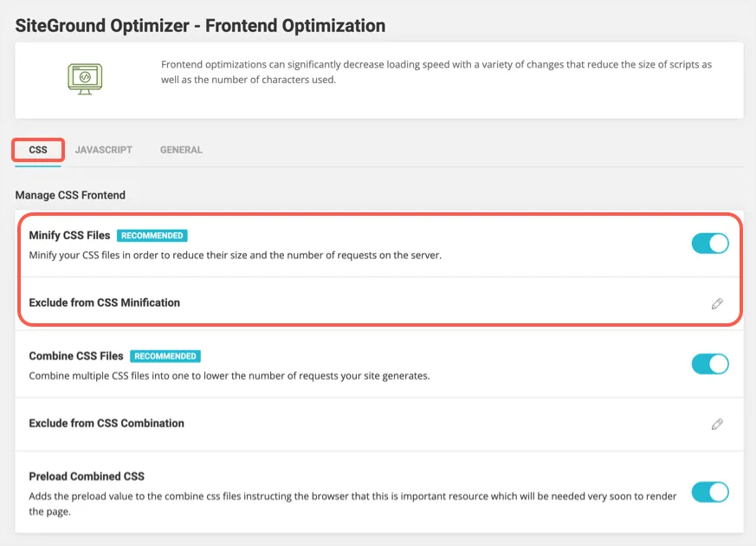This screenshot has height=546, width=756.
Task: Turn off the Combine CSS Files switch
Action: 710,364
